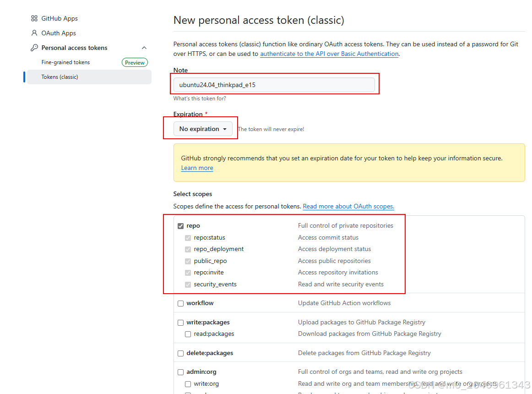The width and height of the screenshot is (532, 394).
Task: Open the No expiration dropdown
Action: click(x=203, y=129)
